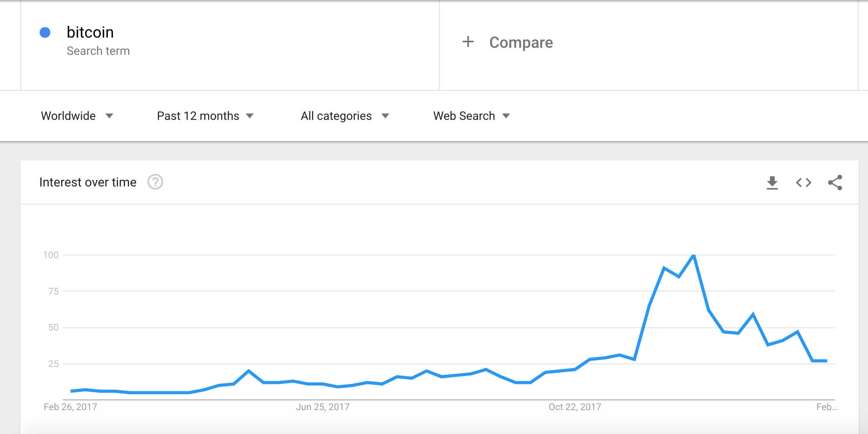Add a comparison term via Compare

(521, 42)
